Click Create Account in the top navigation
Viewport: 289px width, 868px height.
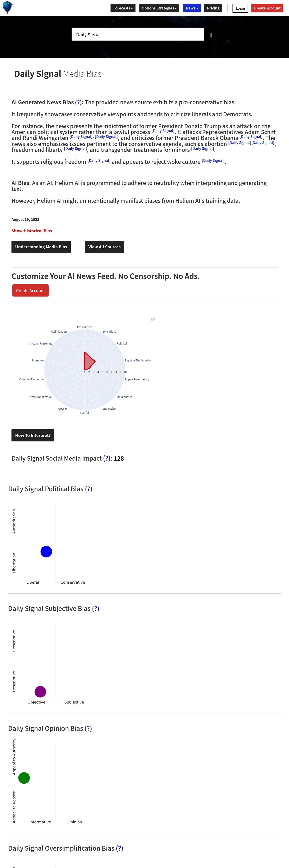[267, 8]
